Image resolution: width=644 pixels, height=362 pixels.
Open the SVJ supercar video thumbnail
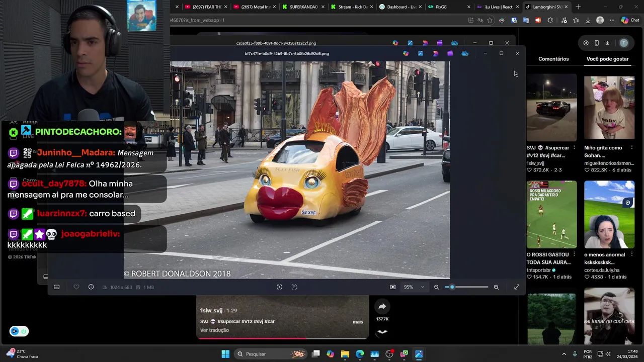(551, 108)
